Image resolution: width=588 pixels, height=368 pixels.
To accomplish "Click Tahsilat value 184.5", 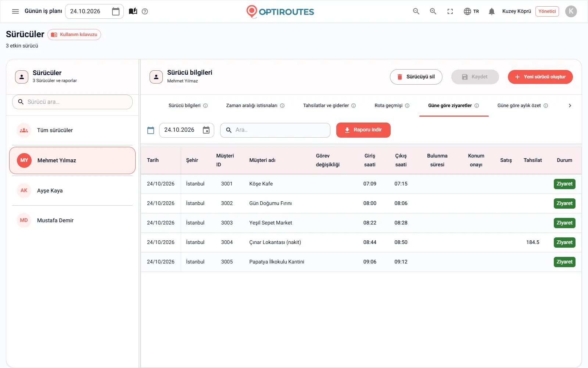I will click(533, 243).
